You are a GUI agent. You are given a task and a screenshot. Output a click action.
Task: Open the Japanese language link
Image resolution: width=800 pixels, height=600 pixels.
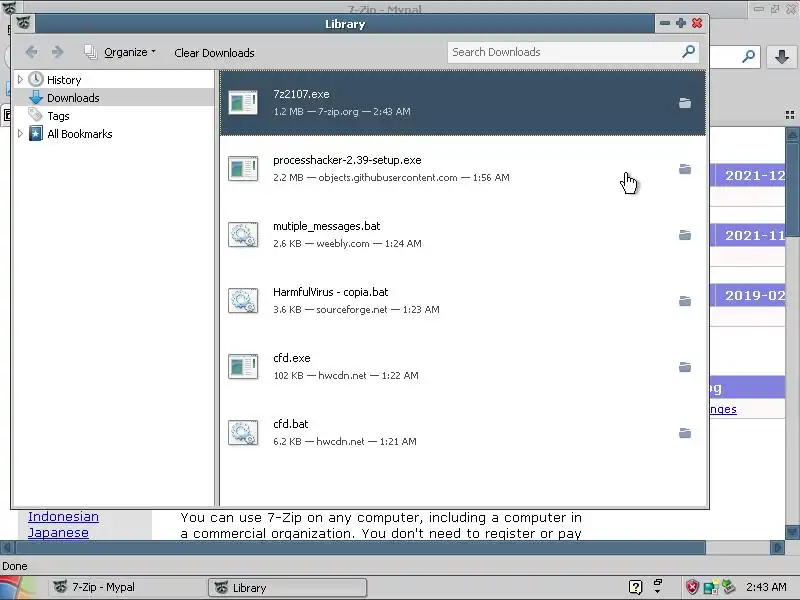click(x=58, y=533)
